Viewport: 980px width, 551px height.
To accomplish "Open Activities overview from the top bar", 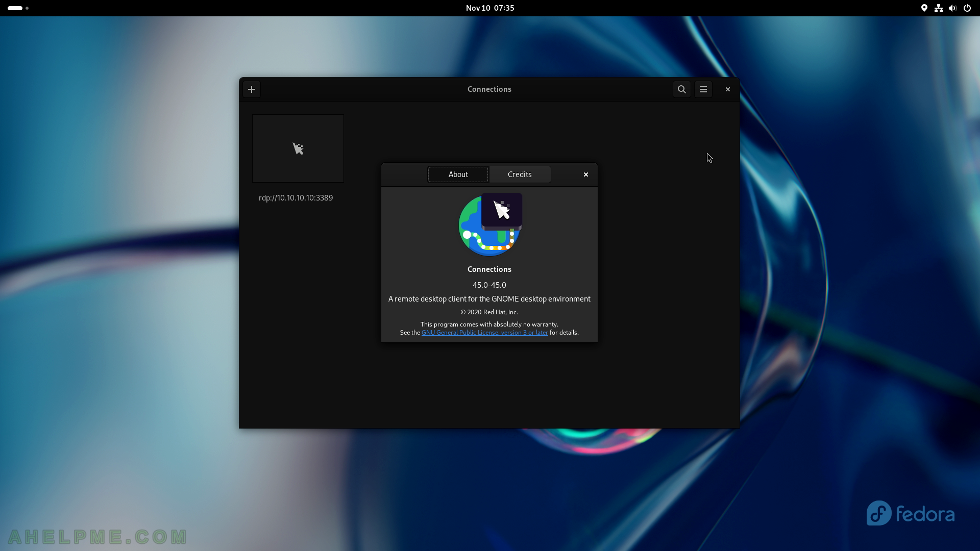I will click(18, 8).
